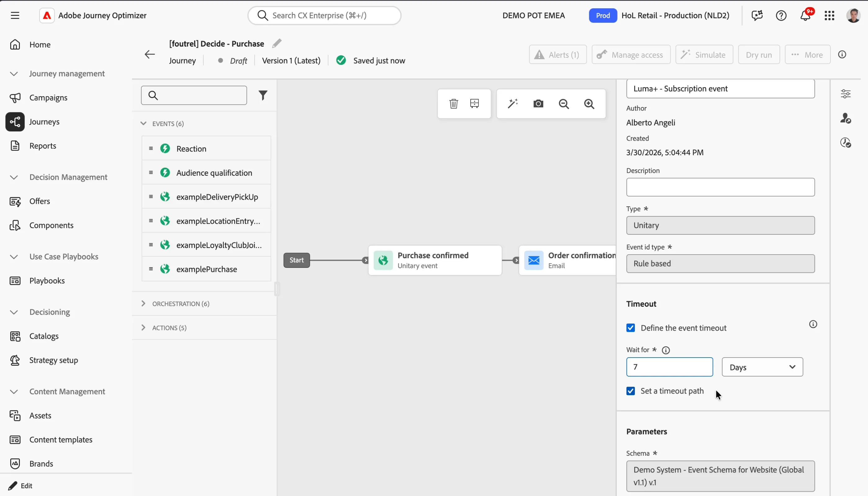The width and height of the screenshot is (868, 496).
Task: Edit journey name with pencil icon
Action: 277,43
